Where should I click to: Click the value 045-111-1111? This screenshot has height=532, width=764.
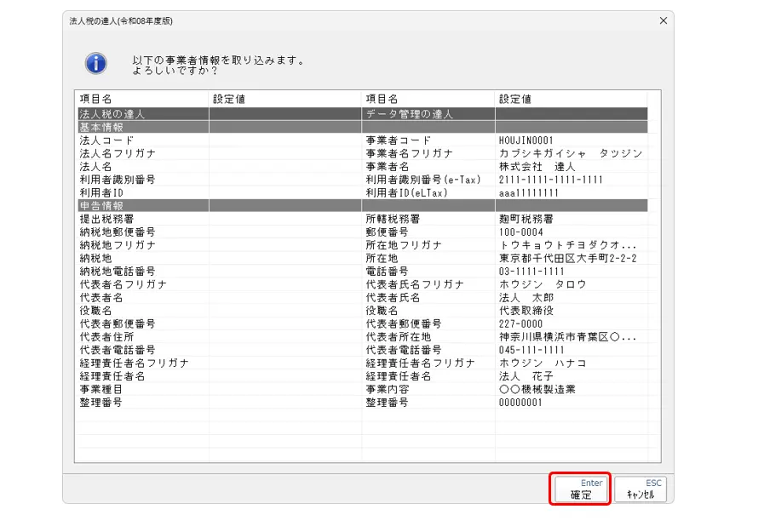[x=531, y=350]
